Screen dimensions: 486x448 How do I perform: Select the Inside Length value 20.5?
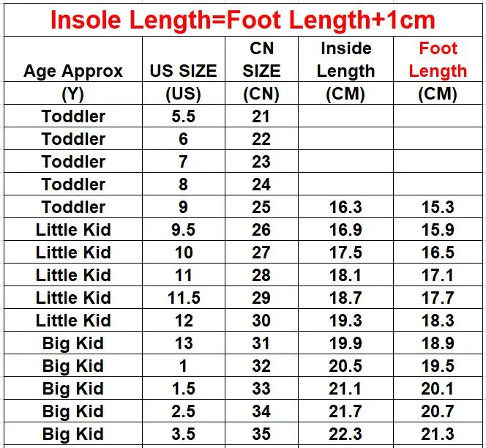tap(346, 365)
